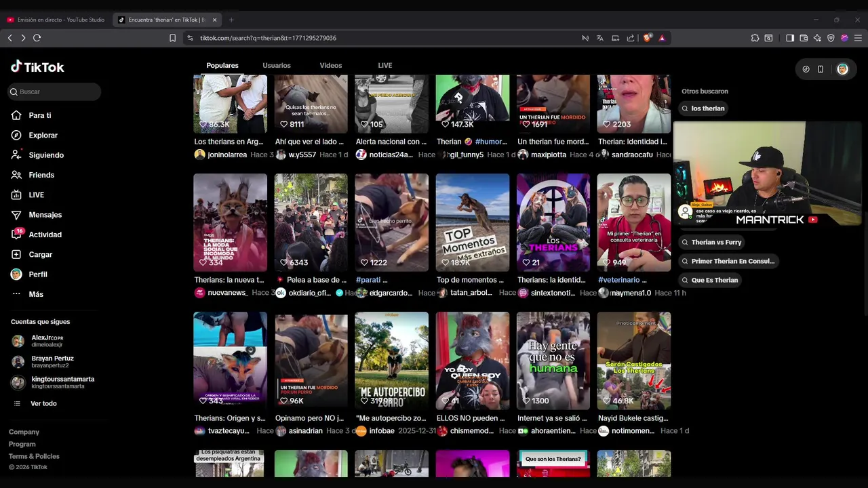Image resolution: width=868 pixels, height=488 pixels.
Task: Switch to the Usuarios tab
Action: click(x=277, y=65)
